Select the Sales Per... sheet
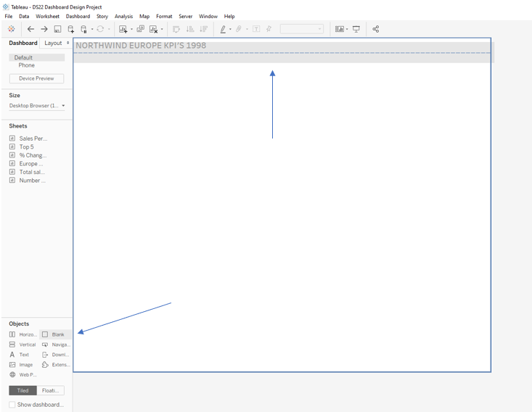The width and height of the screenshot is (532, 412). [28, 139]
